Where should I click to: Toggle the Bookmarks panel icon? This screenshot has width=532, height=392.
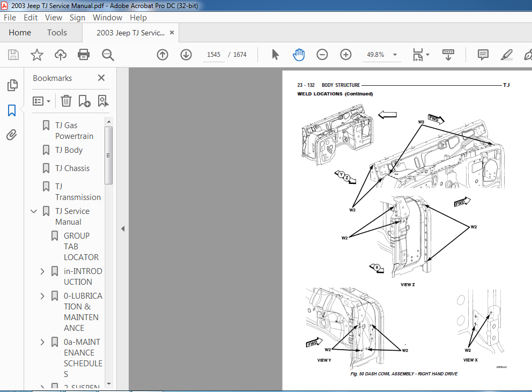click(x=12, y=110)
